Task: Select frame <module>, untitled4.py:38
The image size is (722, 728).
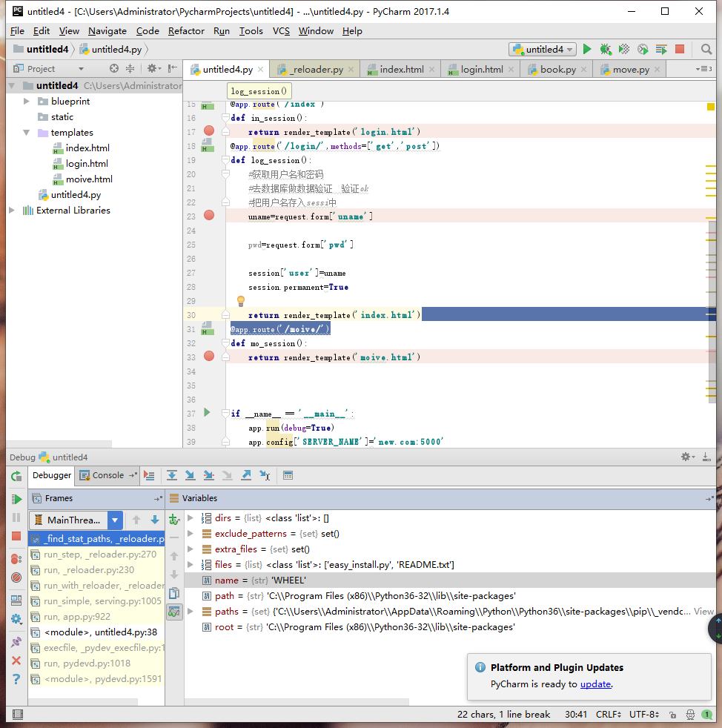Action: tap(96, 632)
